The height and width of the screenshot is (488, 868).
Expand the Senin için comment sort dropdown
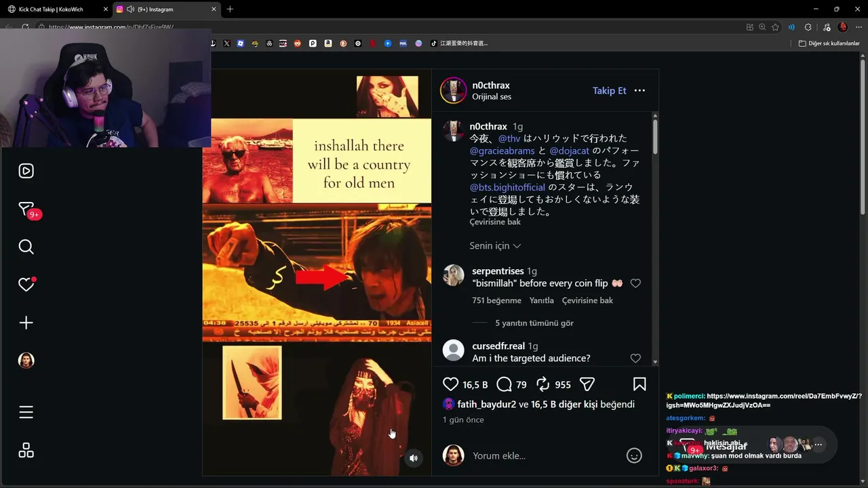(x=495, y=245)
